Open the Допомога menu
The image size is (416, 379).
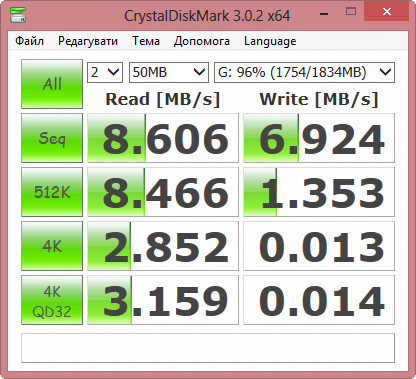201,41
